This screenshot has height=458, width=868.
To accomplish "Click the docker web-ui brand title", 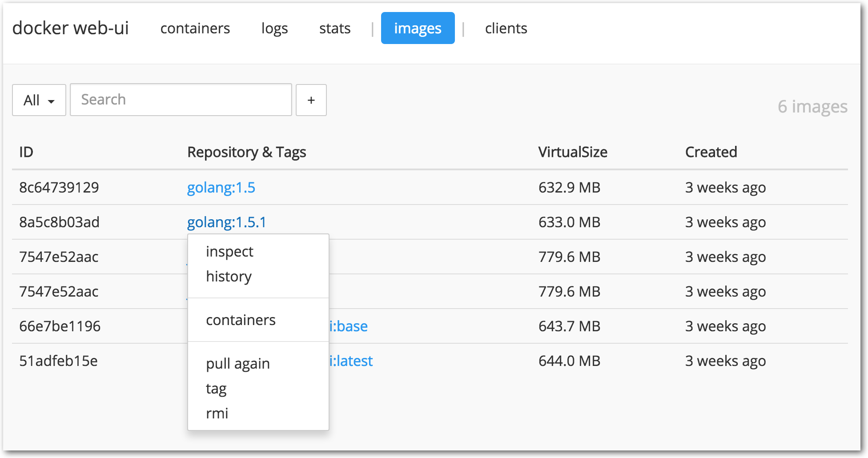I will pos(70,28).
